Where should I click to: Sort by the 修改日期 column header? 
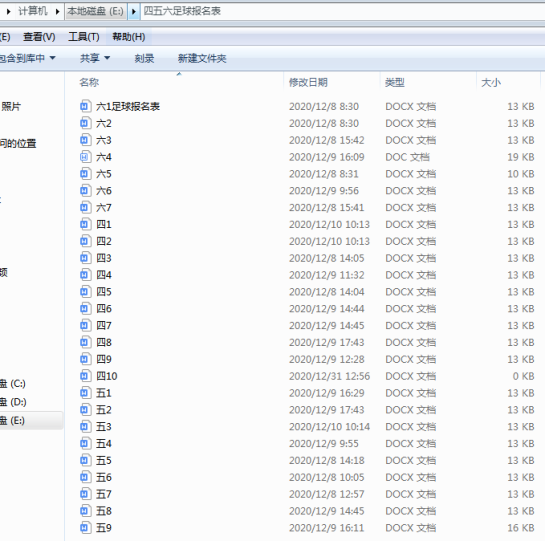308,83
